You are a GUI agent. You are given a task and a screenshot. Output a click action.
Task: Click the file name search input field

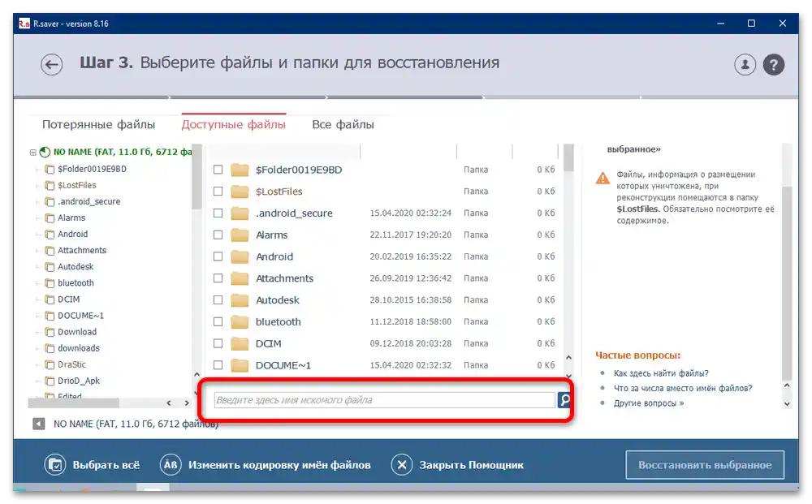[x=385, y=400]
